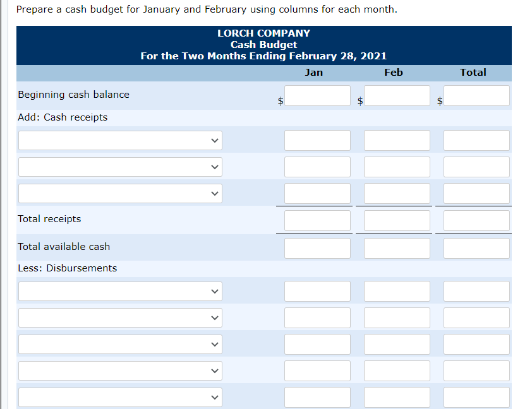Open the first disbursements dropdown

point(120,291)
